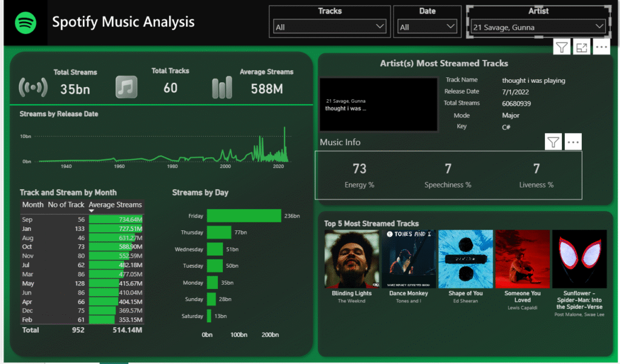Open More options beside Focus mode icon
This screenshot has width=620, height=364.
pos(601,47)
